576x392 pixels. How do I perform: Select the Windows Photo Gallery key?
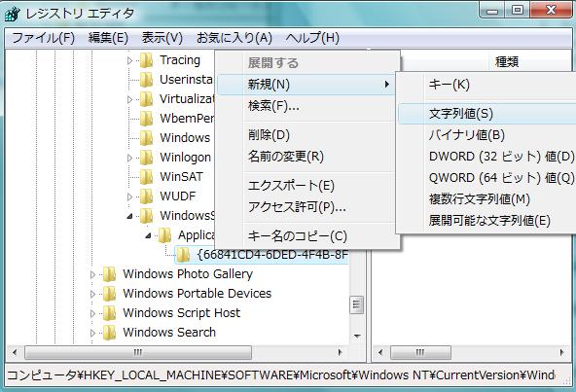tap(188, 274)
